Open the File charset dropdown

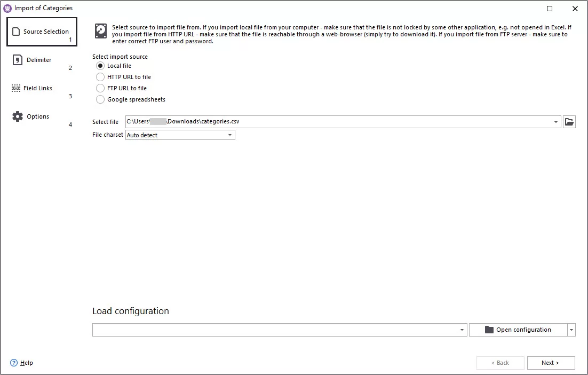pyautogui.click(x=229, y=135)
